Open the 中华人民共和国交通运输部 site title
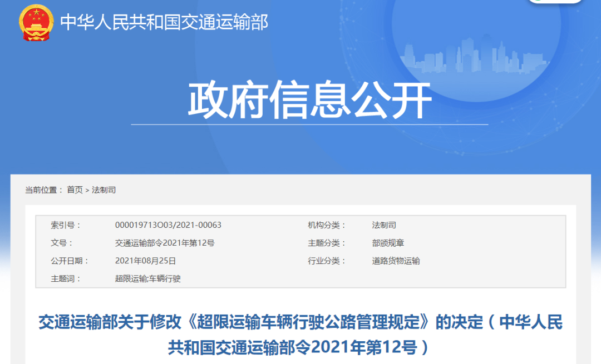The image size is (601, 364). pyautogui.click(x=164, y=22)
